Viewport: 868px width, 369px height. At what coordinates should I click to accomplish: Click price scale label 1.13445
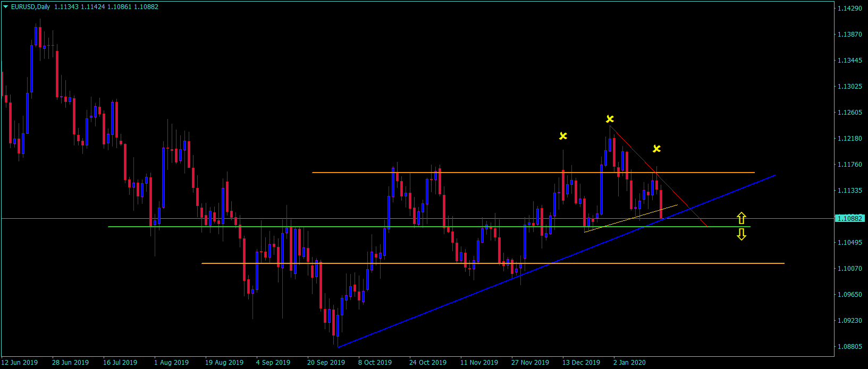pos(849,61)
